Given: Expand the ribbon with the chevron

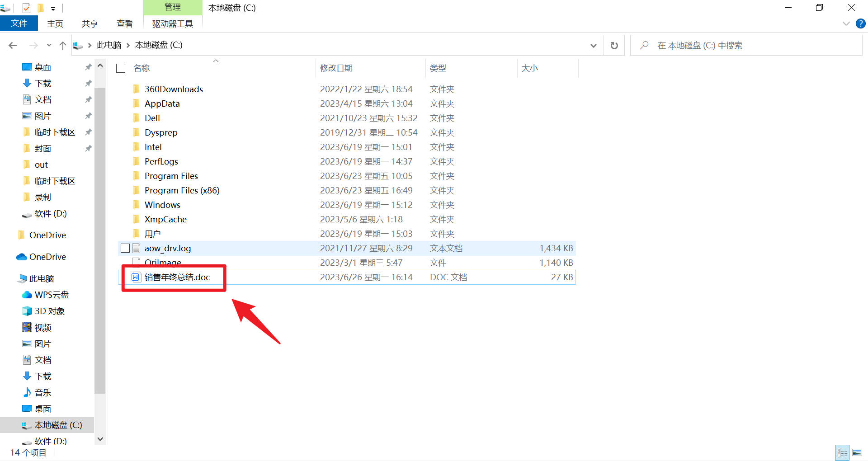Looking at the screenshot, I should pyautogui.click(x=846, y=24).
